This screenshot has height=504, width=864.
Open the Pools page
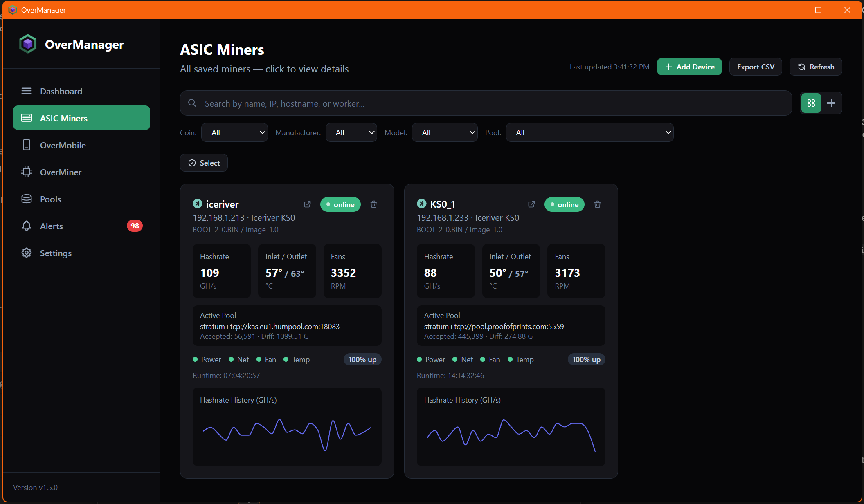pyautogui.click(x=81, y=199)
